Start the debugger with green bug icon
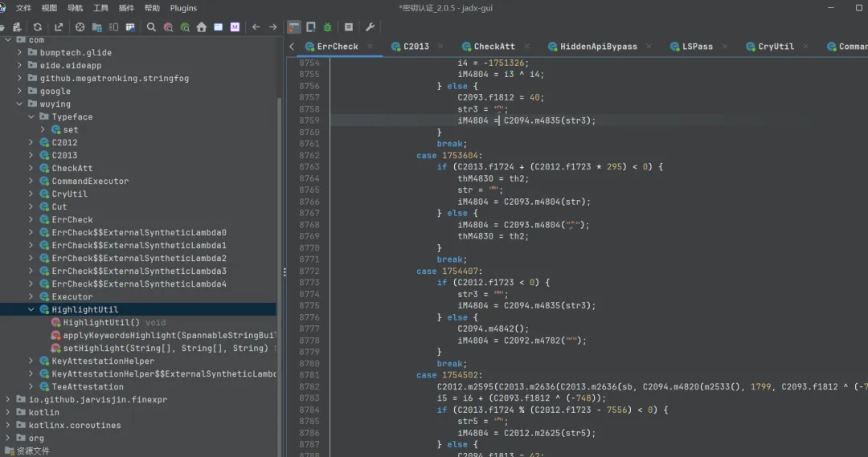This screenshot has height=457, width=868. (x=328, y=27)
